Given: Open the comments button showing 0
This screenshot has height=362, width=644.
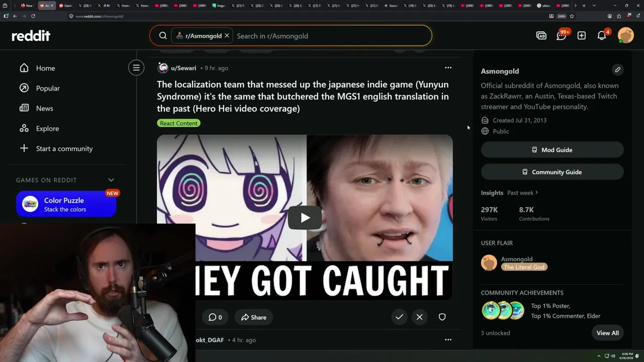Looking at the screenshot, I should pyautogui.click(x=215, y=317).
